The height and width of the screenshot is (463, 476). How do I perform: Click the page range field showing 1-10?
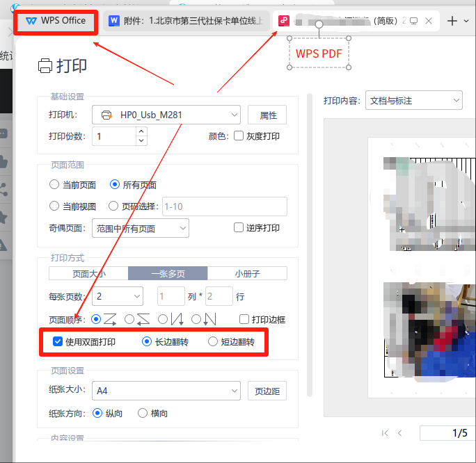[x=225, y=206]
